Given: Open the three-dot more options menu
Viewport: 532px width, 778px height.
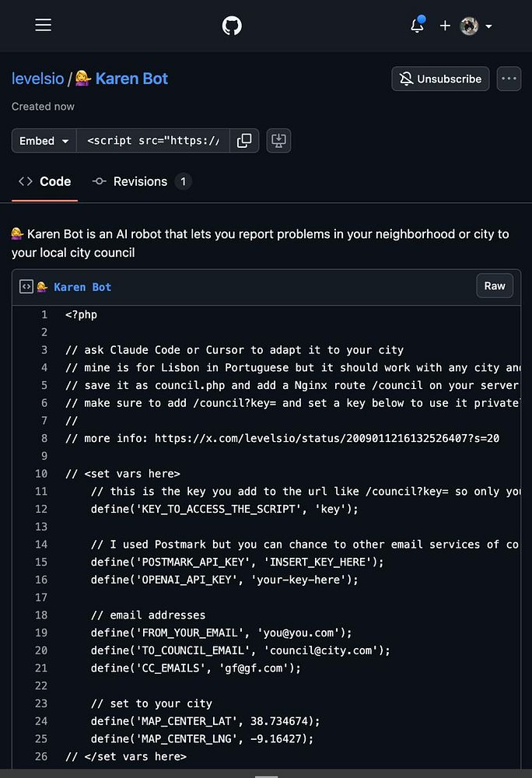Looking at the screenshot, I should point(509,79).
